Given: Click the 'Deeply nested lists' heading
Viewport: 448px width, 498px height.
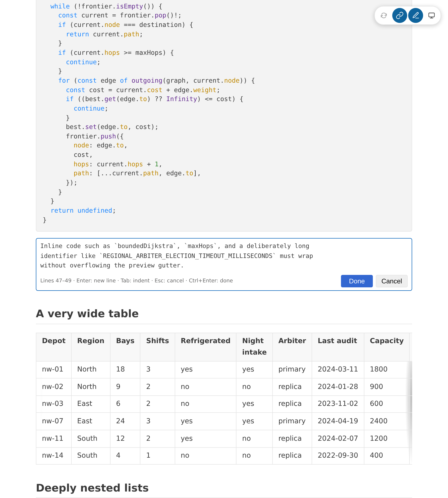Looking at the screenshot, I should coord(92,488).
